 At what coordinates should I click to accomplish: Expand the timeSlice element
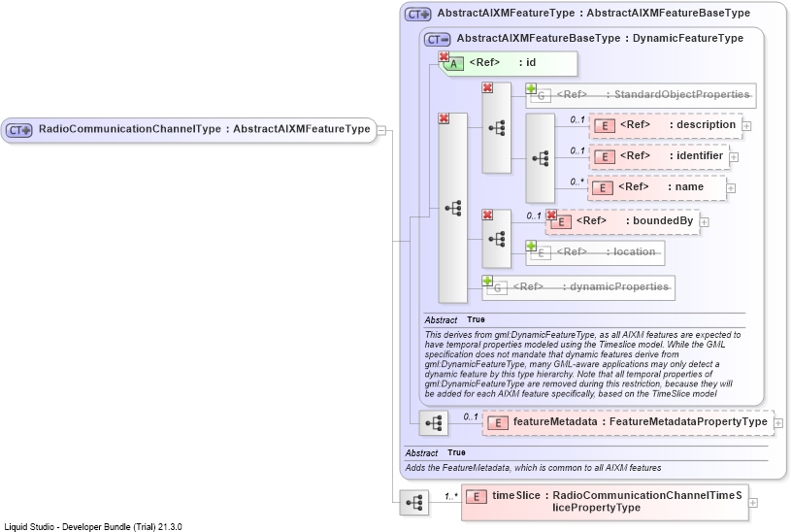[753, 503]
